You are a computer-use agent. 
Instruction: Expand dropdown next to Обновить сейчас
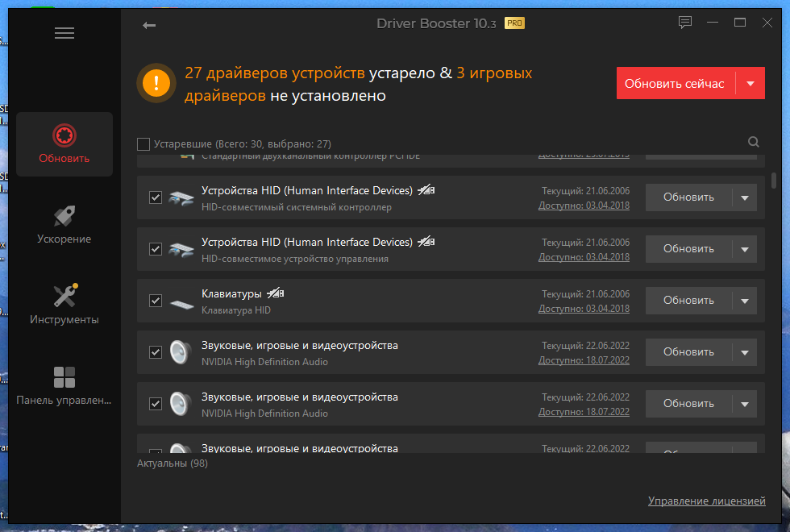point(750,83)
